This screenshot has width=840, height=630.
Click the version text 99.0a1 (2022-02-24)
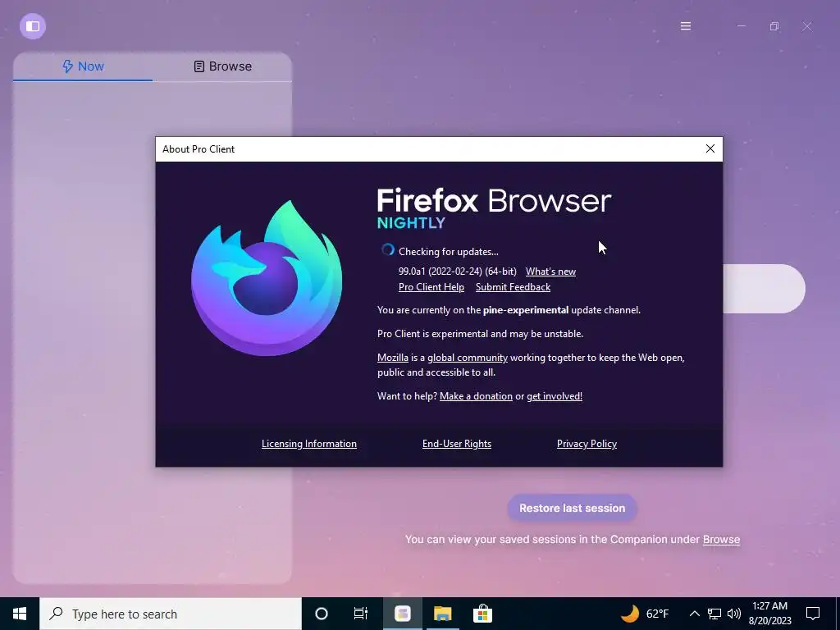(441, 272)
